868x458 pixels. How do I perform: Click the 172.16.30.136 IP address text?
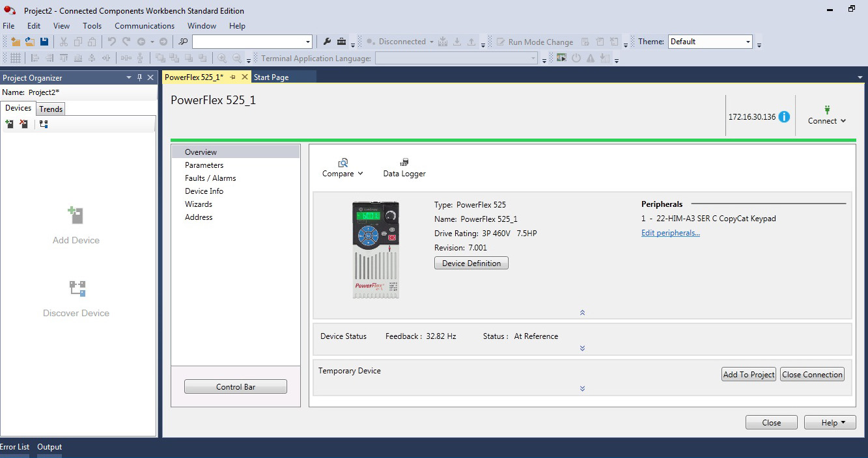pyautogui.click(x=752, y=117)
